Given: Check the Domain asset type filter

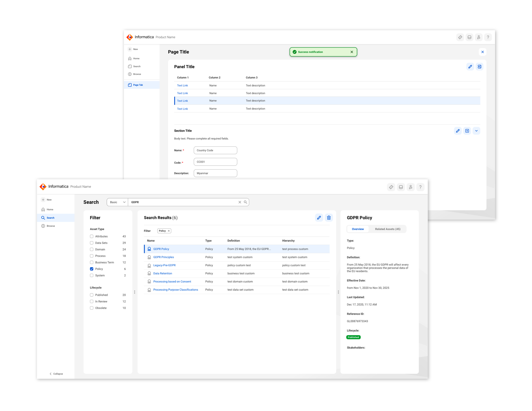Looking at the screenshot, I should (92, 249).
